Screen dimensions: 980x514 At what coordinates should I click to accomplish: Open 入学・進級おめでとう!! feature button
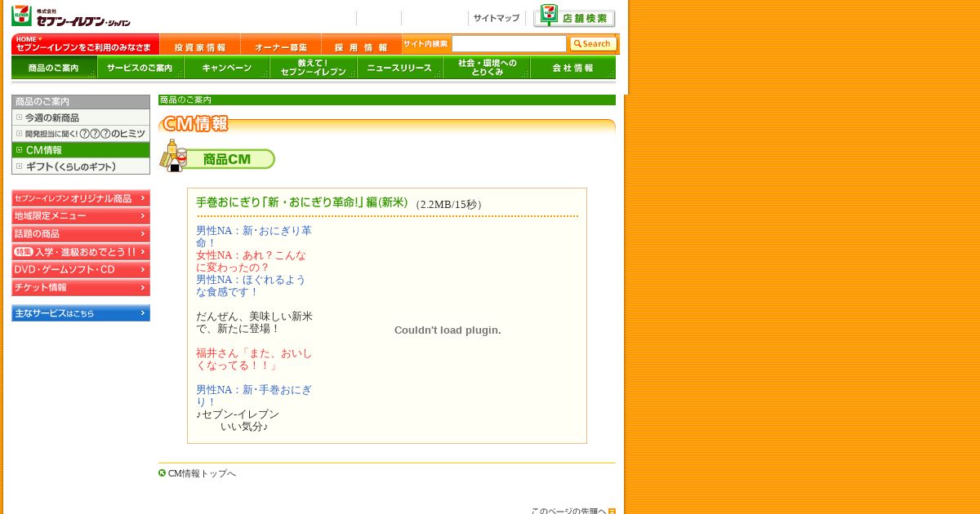tap(81, 252)
